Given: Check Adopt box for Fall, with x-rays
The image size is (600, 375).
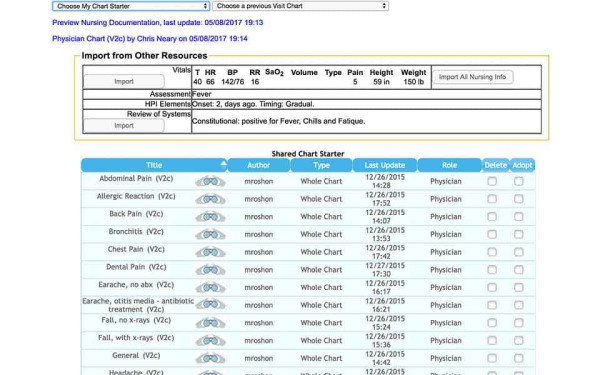Looking at the screenshot, I should (x=518, y=341).
